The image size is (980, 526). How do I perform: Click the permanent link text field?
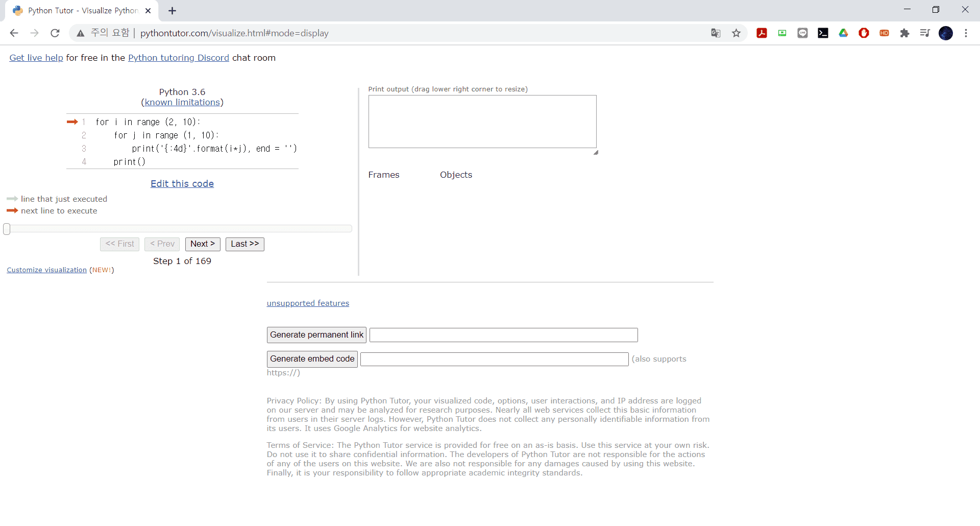[x=504, y=335]
